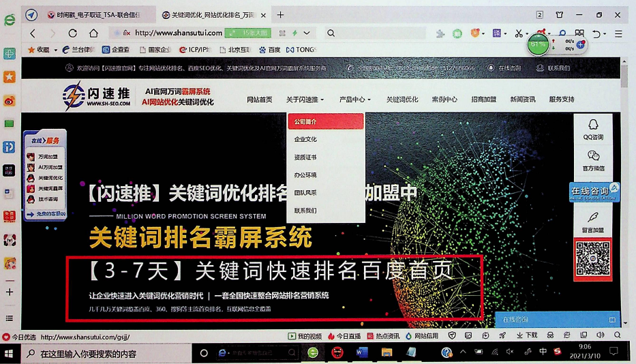
Task: Open 今日直播 in the browser status bar
Action: (344, 336)
